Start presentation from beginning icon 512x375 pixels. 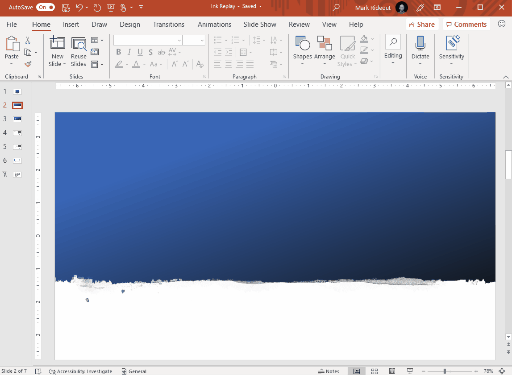point(111,7)
